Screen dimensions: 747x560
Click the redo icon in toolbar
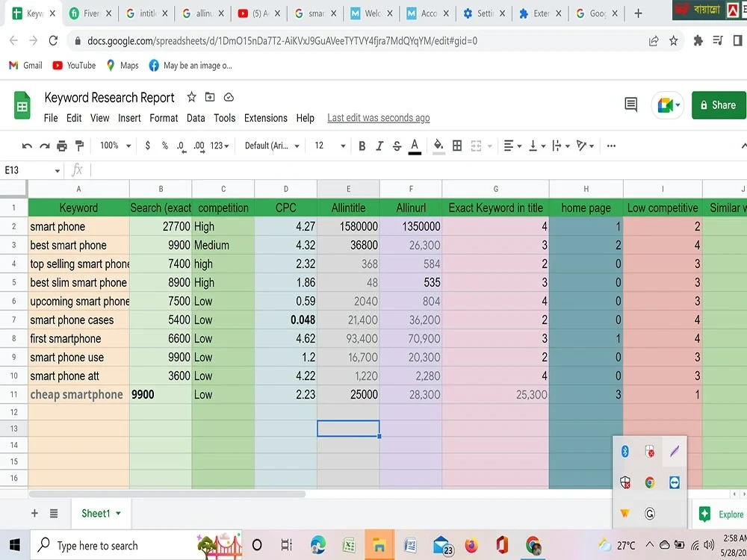click(44, 146)
